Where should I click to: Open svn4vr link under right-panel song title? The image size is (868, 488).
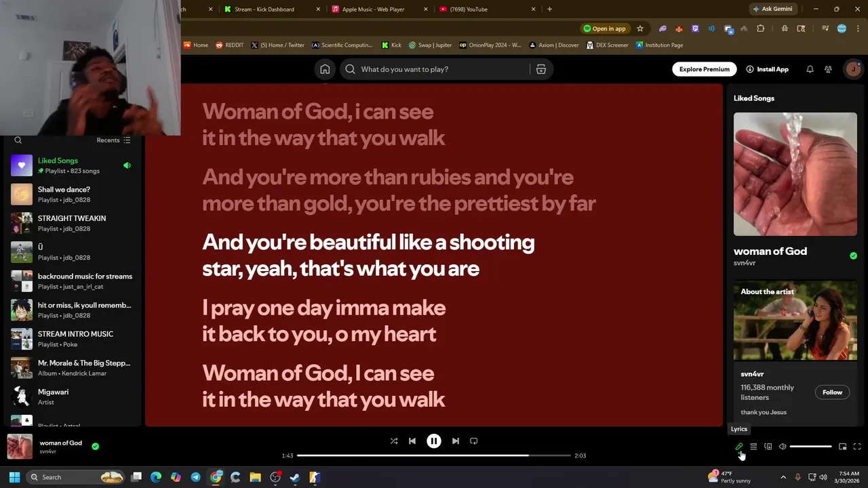[x=745, y=263]
